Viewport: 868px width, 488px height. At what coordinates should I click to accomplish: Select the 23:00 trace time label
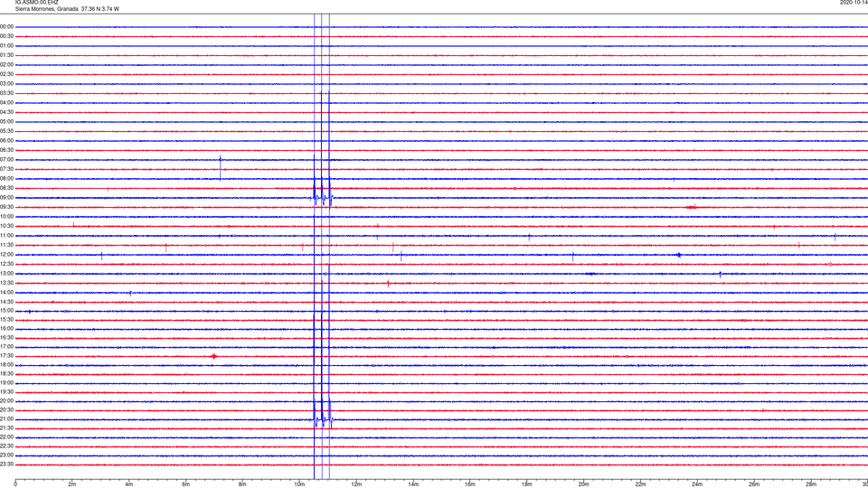(x=6, y=455)
